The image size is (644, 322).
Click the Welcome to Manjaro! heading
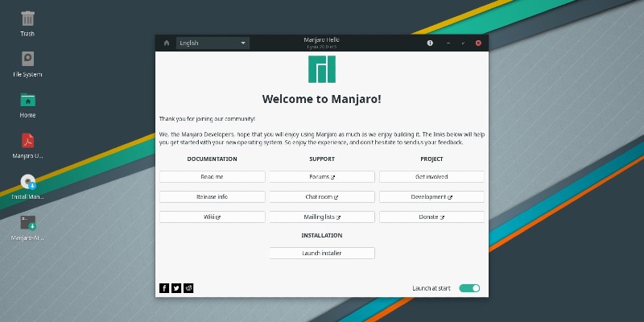[x=321, y=99]
